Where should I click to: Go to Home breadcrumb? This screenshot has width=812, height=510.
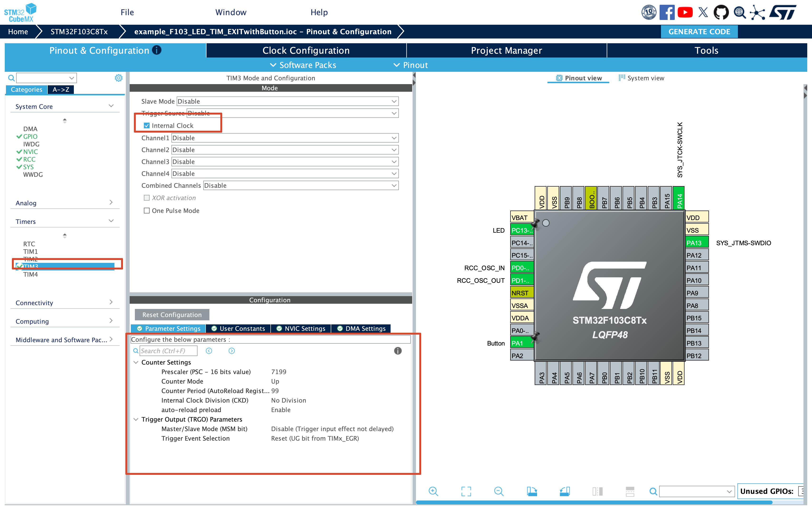(18, 31)
